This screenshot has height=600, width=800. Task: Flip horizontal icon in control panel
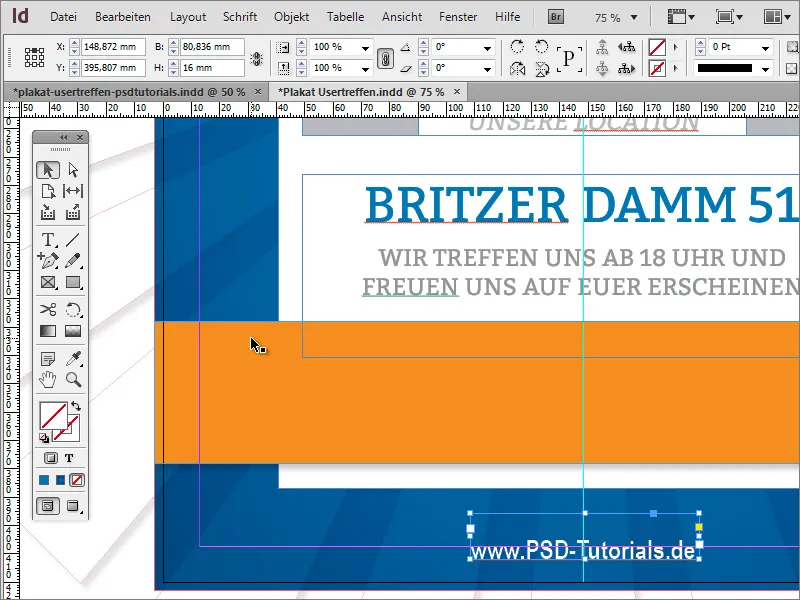coord(517,68)
